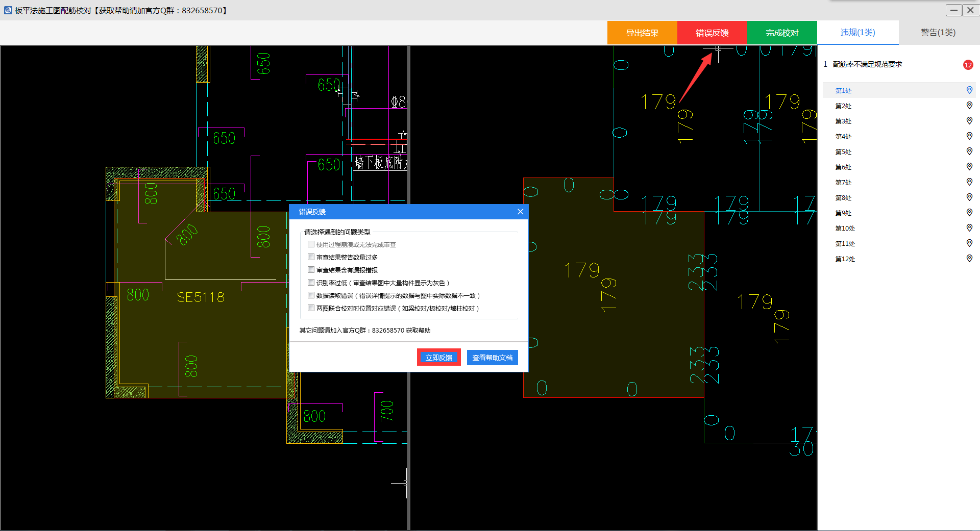The image size is (980, 531).
Task: Open 查看帮助文档 help button
Action: pyautogui.click(x=492, y=358)
